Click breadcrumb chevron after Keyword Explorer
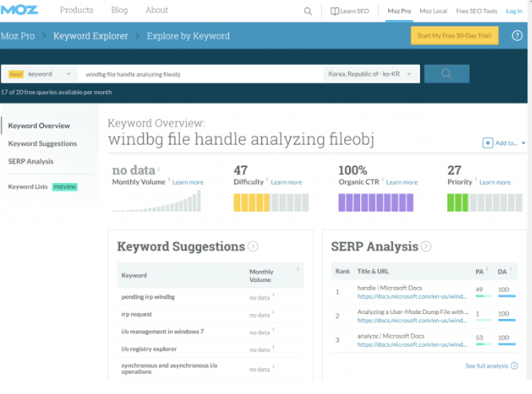Image resolution: width=532 pixels, height=394 pixels. (137, 35)
